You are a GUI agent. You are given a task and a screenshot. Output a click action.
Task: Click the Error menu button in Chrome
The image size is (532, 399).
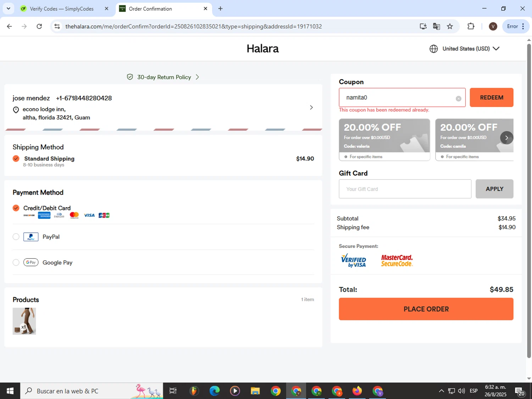click(x=516, y=26)
